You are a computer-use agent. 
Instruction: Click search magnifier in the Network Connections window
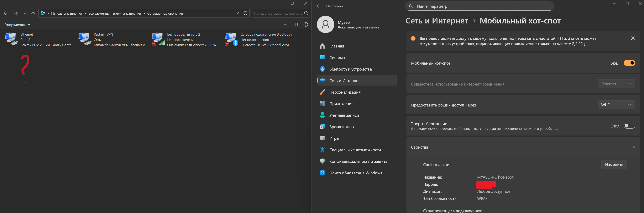(306, 13)
